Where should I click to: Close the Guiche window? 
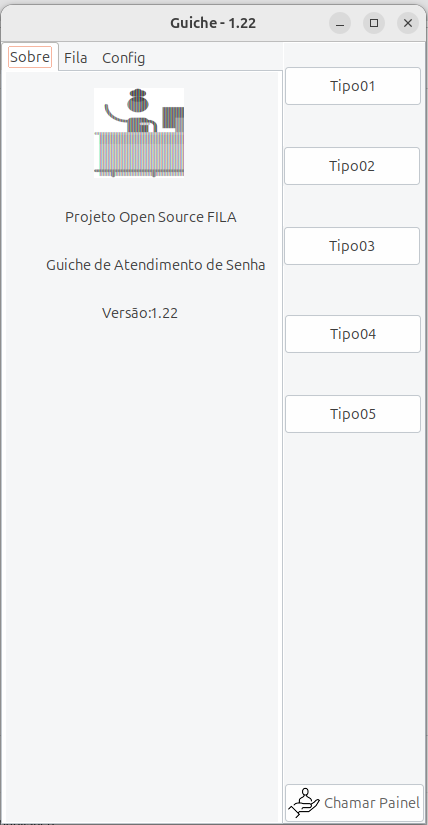tap(407, 23)
